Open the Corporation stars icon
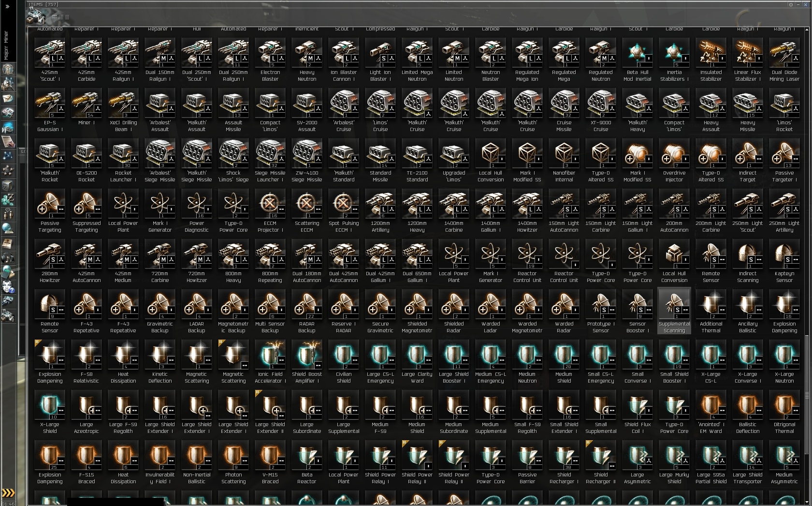The width and height of the screenshot is (812, 506). coord(8,170)
